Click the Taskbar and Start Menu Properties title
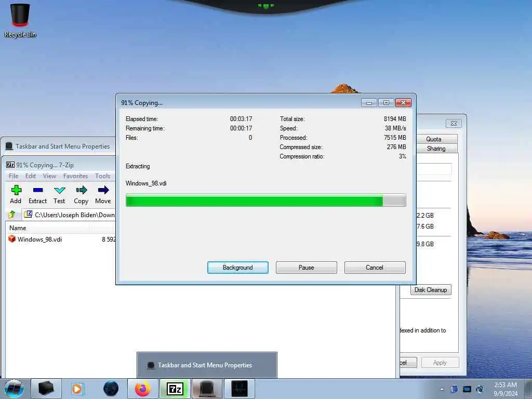Viewport: 532px width, 399px height. click(x=63, y=146)
